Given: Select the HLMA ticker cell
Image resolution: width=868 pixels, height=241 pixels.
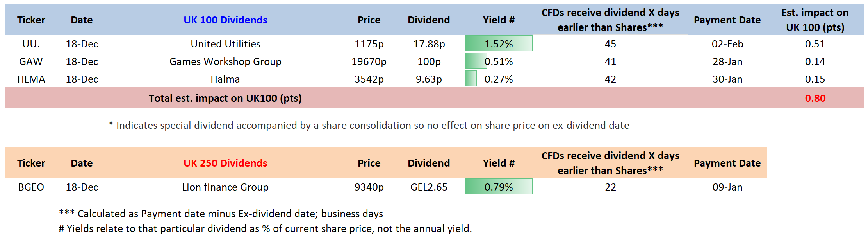Looking at the screenshot, I should point(31,79).
